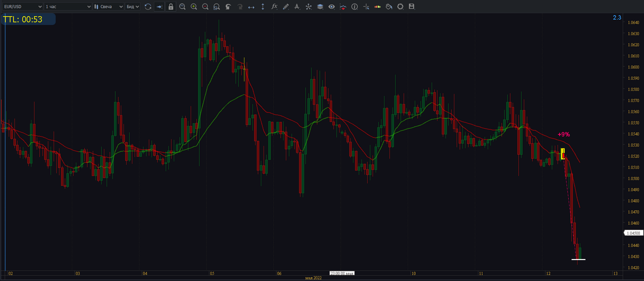Toggle the auto-shift chart arrow button
This screenshot has height=281, width=644.
159,6
